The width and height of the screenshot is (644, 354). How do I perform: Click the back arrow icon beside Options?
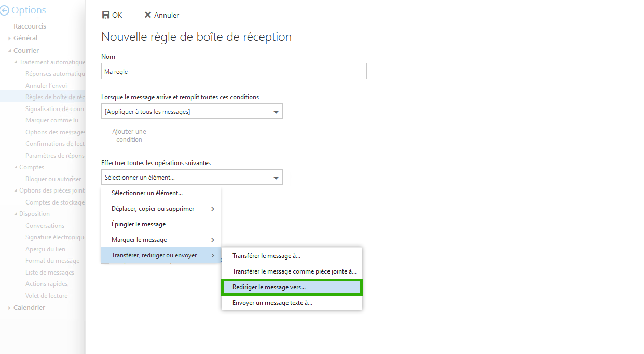click(5, 10)
